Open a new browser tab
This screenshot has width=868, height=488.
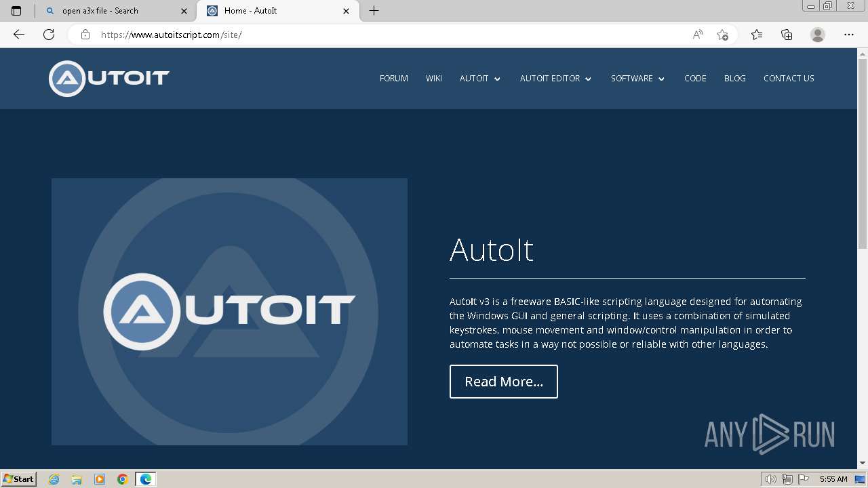click(374, 11)
